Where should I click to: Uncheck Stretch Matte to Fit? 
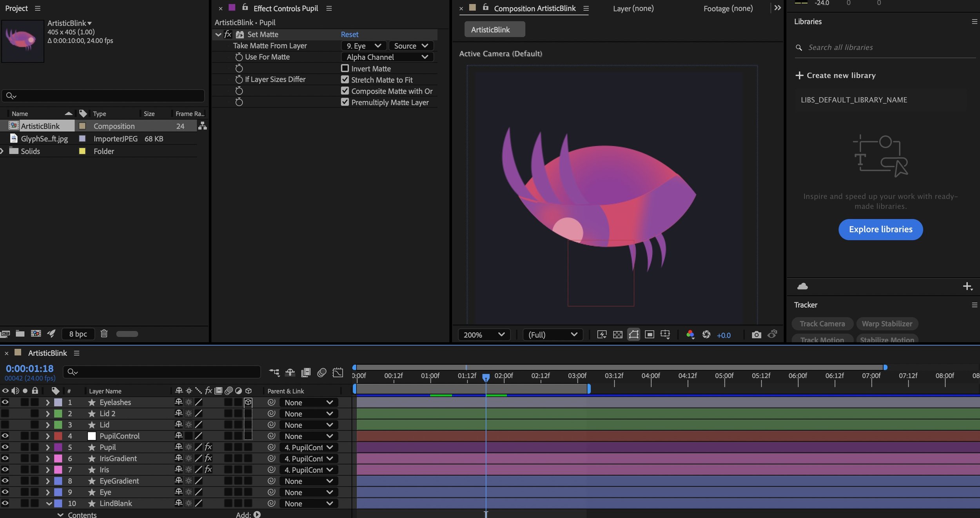(x=345, y=80)
